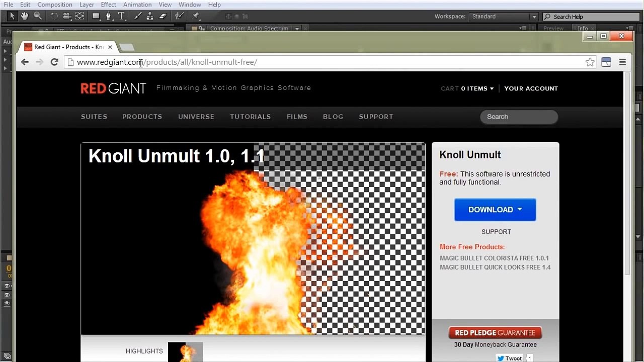The height and width of the screenshot is (362, 644).
Task: Select the Selection arrow tool in After Effects
Action: (x=12, y=16)
